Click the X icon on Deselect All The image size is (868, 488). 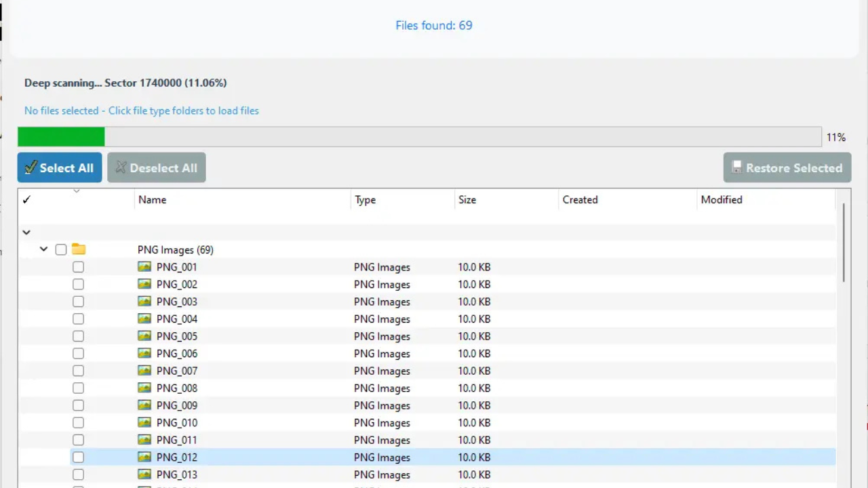click(x=121, y=167)
